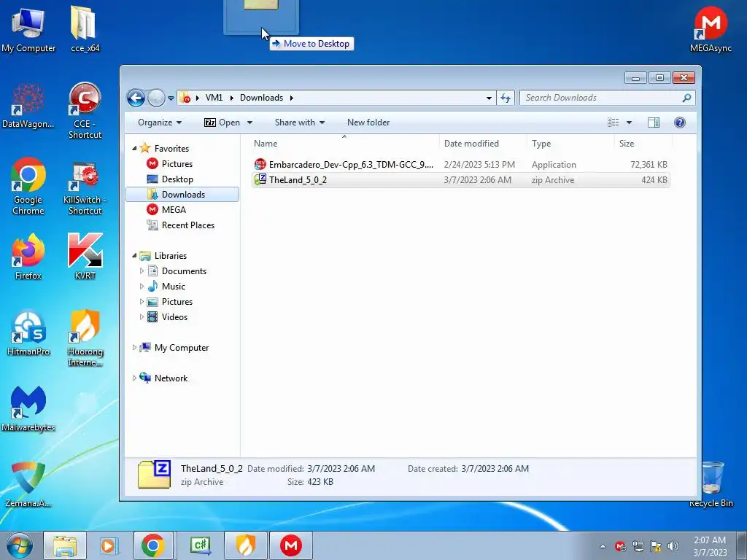Image resolution: width=747 pixels, height=560 pixels.
Task: Select Pictures under Favorites
Action: click(177, 164)
